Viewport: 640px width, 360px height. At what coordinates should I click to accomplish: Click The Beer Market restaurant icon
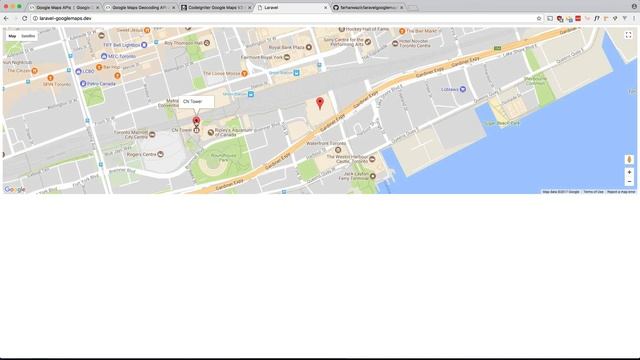pos(402,31)
